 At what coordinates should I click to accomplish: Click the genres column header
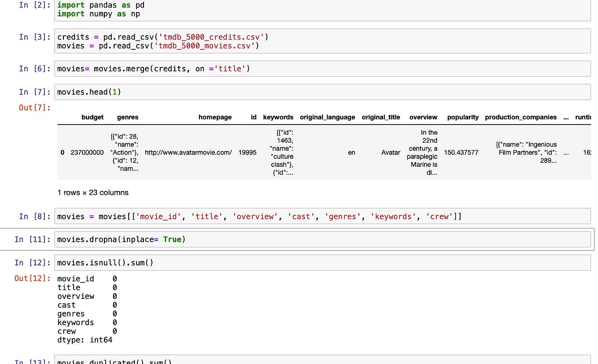(x=127, y=117)
